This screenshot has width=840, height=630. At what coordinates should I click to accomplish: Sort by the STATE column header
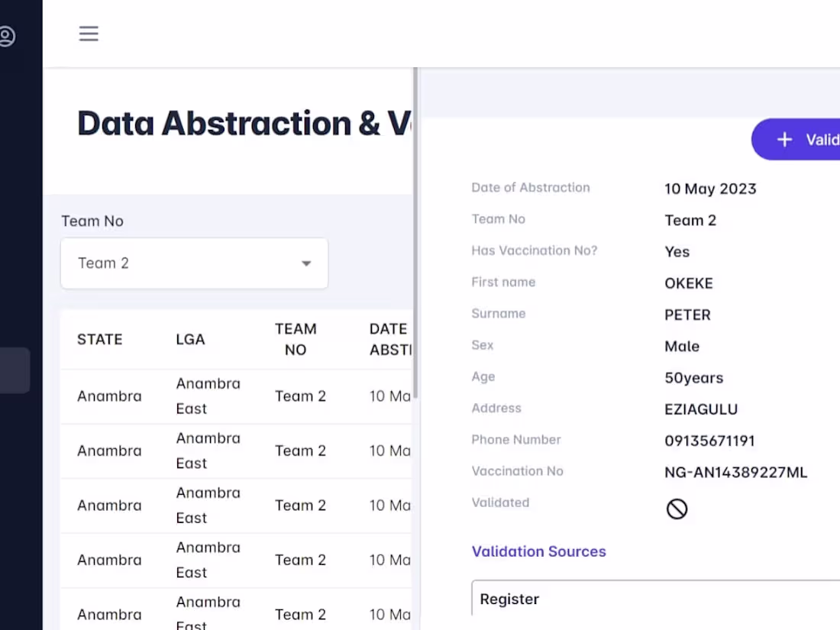[x=100, y=339]
